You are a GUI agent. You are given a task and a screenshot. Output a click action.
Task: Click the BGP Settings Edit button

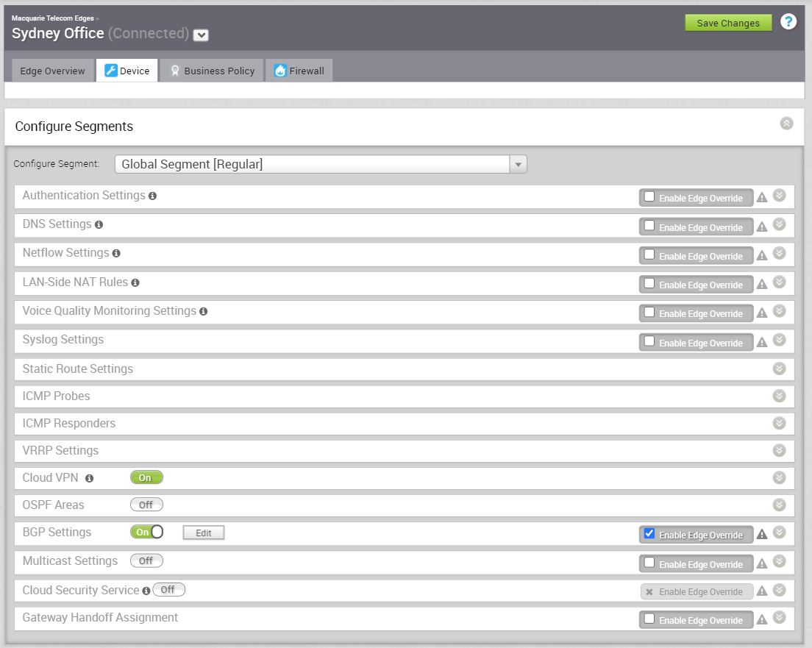(204, 533)
